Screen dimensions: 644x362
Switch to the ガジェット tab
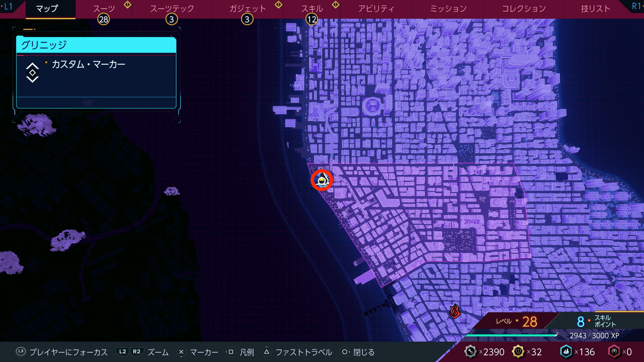click(x=248, y=9)
